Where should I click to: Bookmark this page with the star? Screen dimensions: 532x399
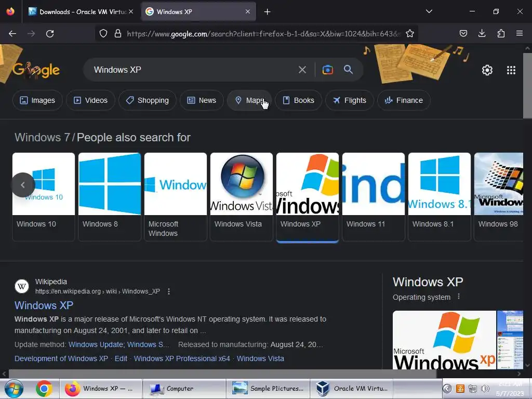pos(410,34)
